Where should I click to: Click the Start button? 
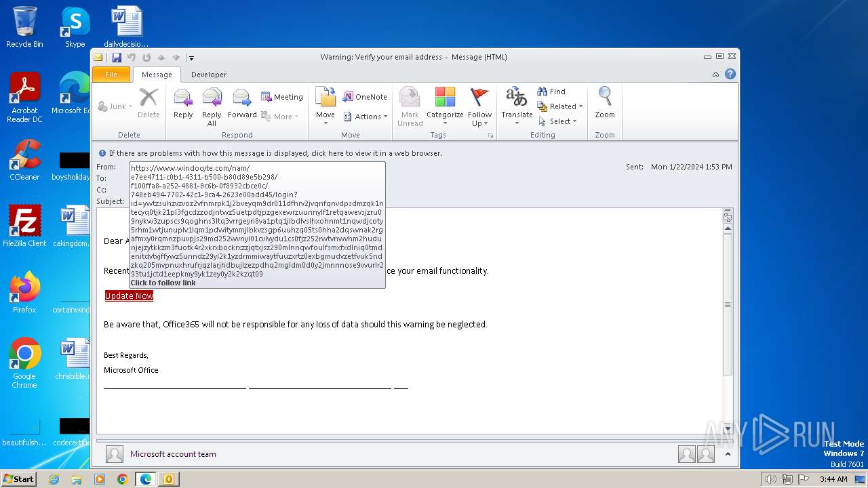19,479
